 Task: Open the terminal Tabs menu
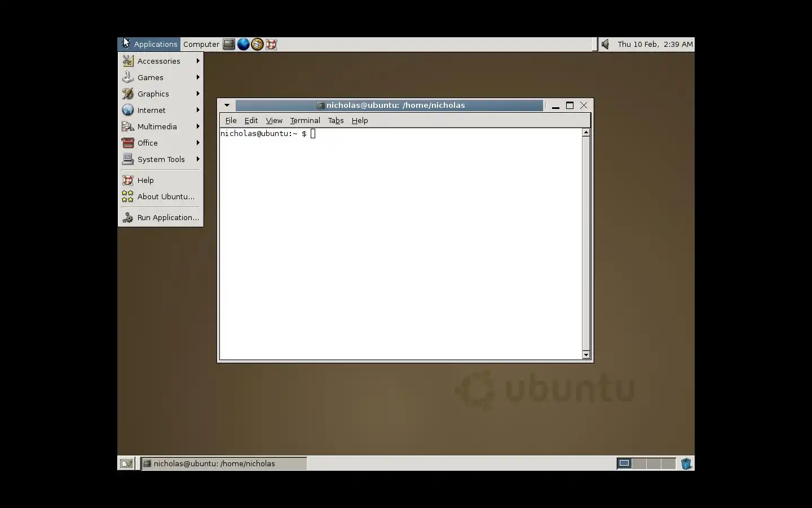pyautogui.click(x=336, y=120)
